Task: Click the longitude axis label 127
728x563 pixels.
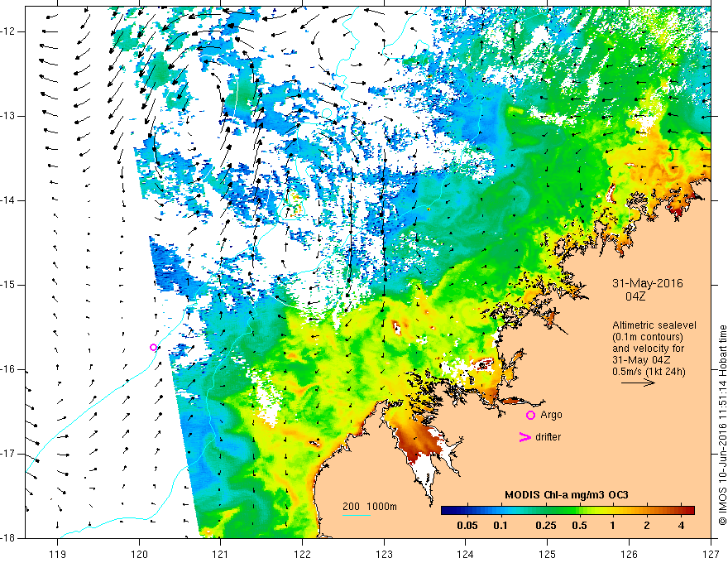Action: click(711, 554)
